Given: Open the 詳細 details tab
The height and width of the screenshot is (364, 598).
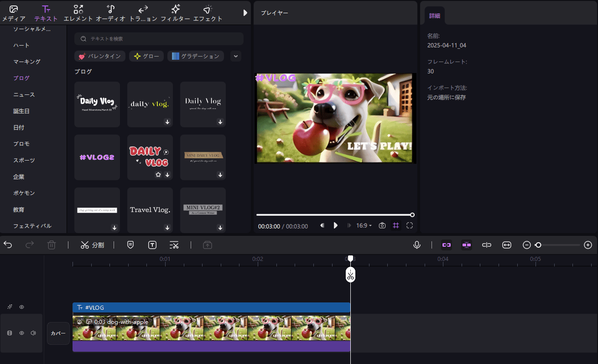Looking at the screenshot, I should [435, 16].
